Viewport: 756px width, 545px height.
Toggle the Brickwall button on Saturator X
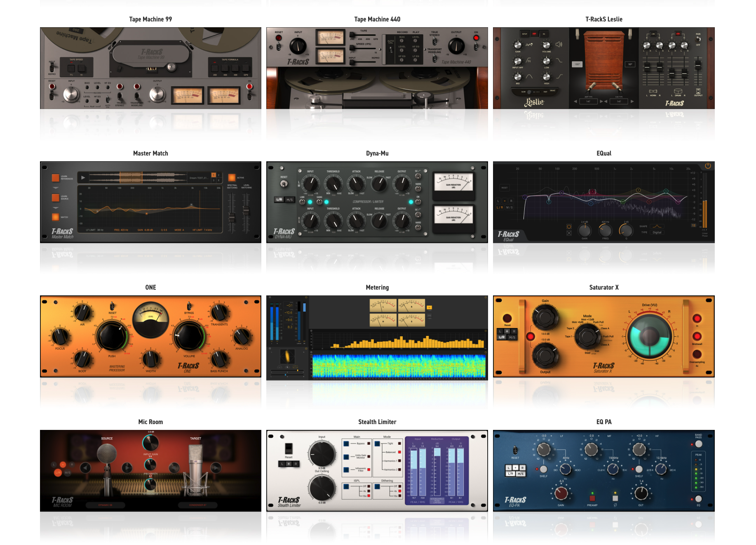point(697,336)
